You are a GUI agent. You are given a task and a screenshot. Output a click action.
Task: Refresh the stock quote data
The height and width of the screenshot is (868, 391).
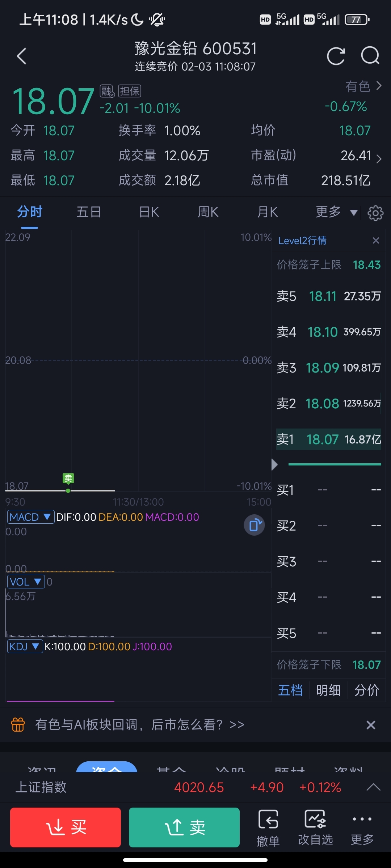[336, 56]
